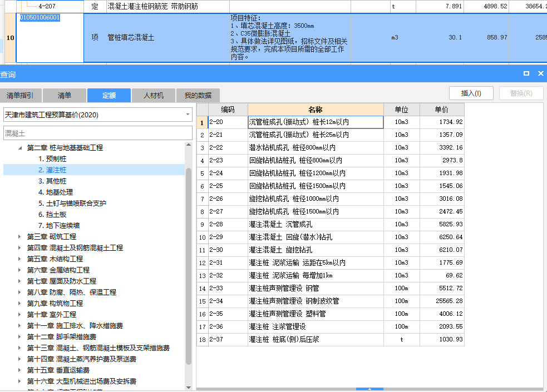Expand 第六章 金属结构工程 node
The height and width of the screenshot is (392, 547).
(x=19, y=270)
